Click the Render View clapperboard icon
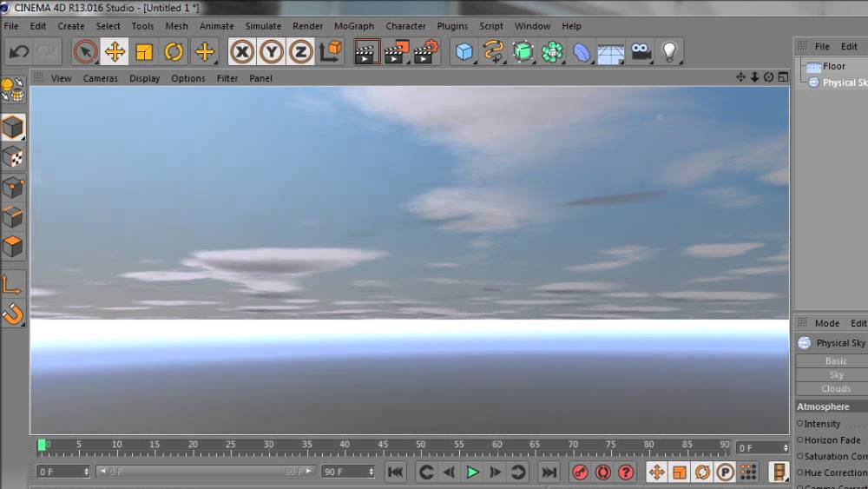Screen dimensions: 868x489 point(367,52)
